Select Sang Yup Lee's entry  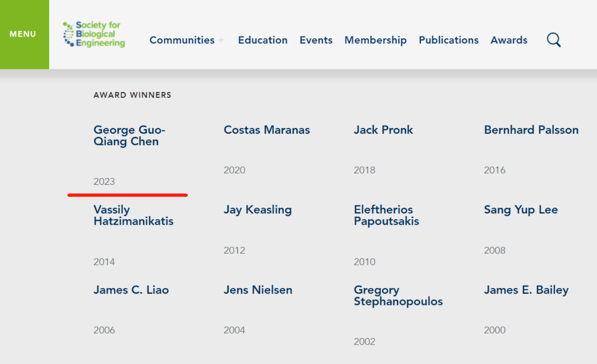click(x=521, y=210)
